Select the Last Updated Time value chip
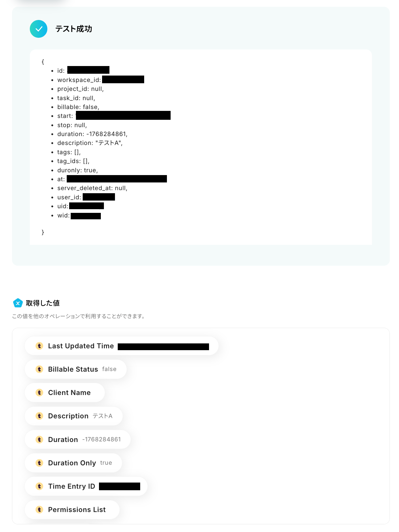The height and width of the screenshot is (532, 399). pos(121,346)
